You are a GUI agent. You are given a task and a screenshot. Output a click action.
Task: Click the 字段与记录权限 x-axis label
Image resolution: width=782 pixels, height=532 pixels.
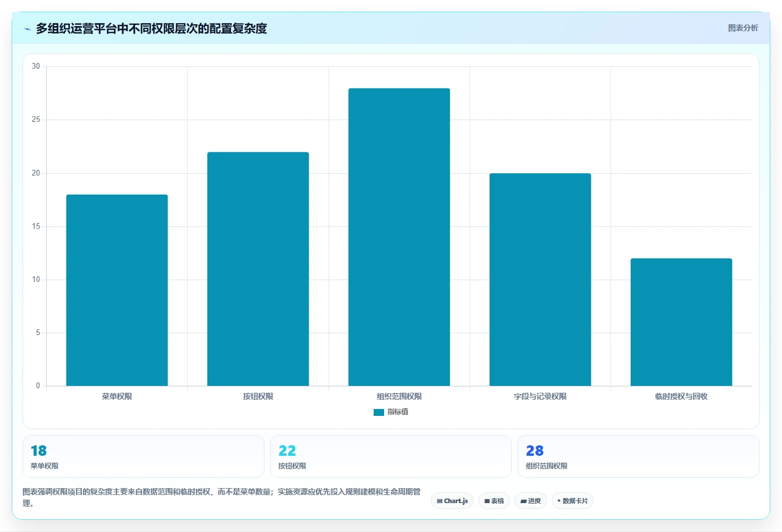(x=540, y=396)
